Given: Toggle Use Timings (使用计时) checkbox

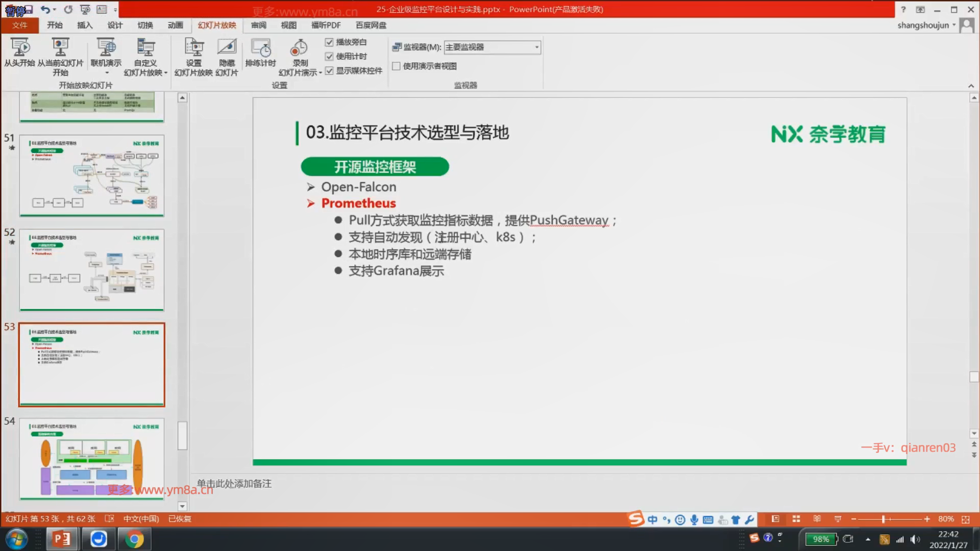Looking at the screenshot, I should pyautogui.click(x=329, y=57).
